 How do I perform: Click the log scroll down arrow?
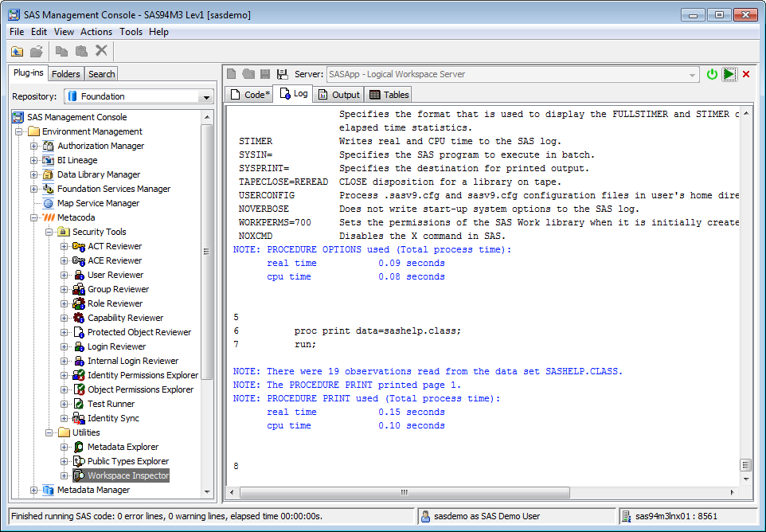point(746,479)
